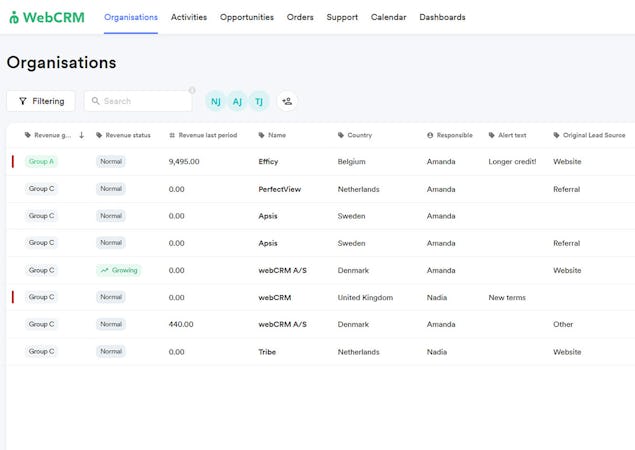Select the NJ user avatar
The height and width of the screenshot is (450, 635).
tap(216, 101)
